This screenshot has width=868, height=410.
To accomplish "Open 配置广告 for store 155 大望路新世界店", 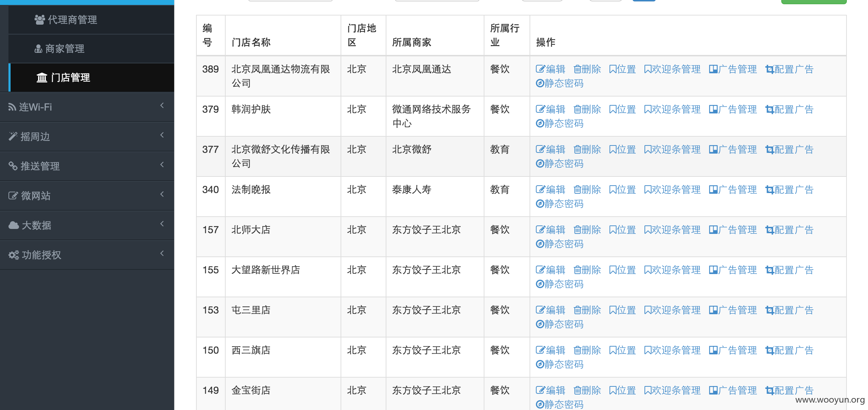I will [789, 270].
